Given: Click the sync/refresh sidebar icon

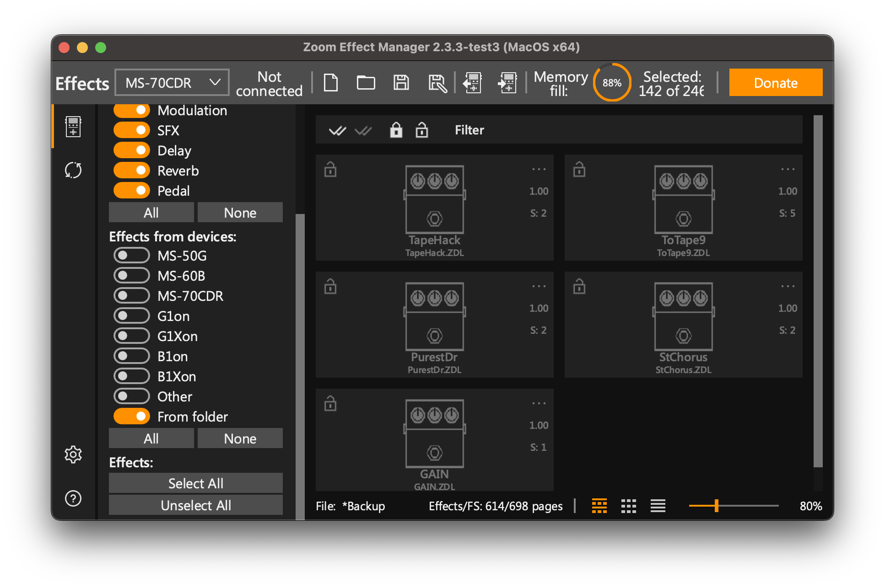Looking at the screenshot, I should (73, 170).
